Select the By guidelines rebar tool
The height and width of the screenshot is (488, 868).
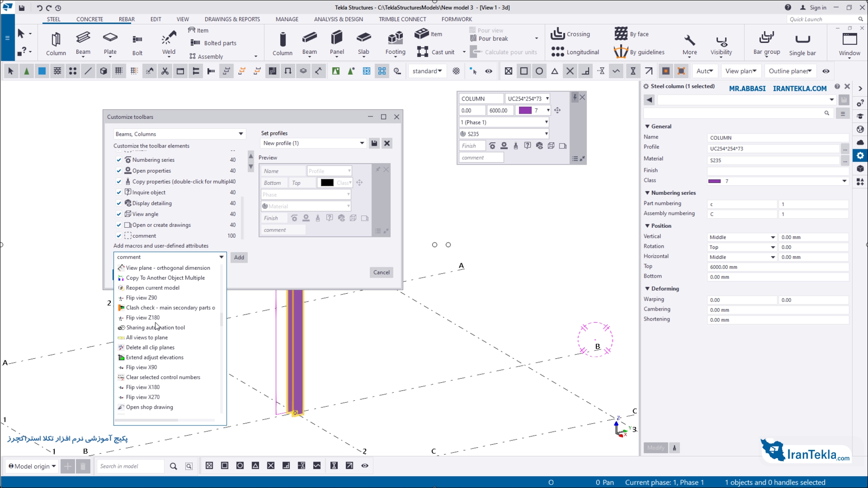pyautogui.click(x=639, y=52)
